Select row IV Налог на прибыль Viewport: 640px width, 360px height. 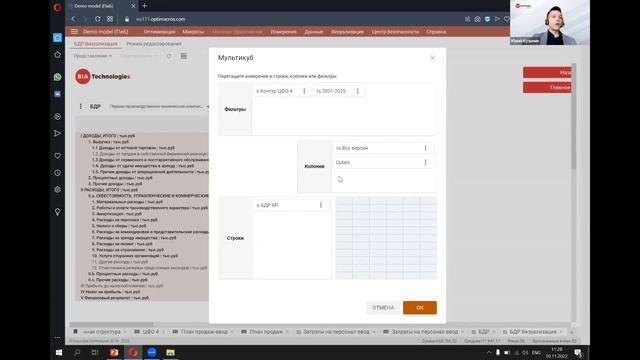(110, 292)
